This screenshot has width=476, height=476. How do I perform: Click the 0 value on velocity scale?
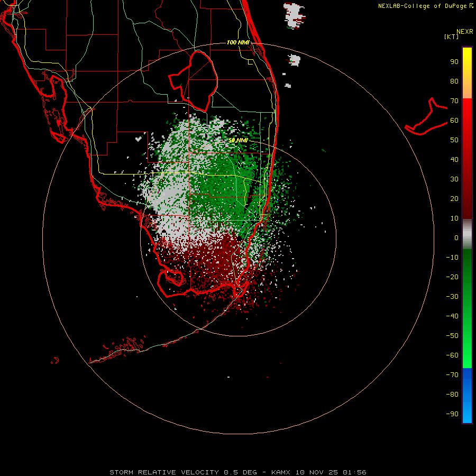tap(456, 237)
